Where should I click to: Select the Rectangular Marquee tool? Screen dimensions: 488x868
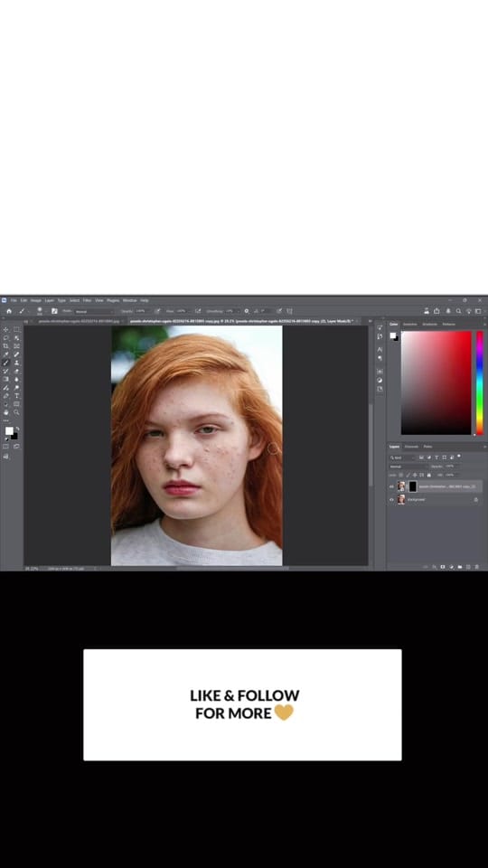click(x=16, y=329)
